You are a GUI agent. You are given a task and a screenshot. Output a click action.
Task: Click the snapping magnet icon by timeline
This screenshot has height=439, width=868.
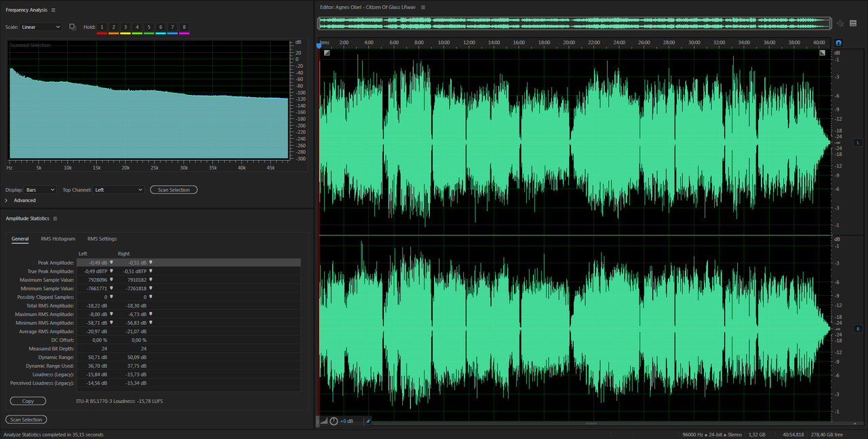coord(839,43)
